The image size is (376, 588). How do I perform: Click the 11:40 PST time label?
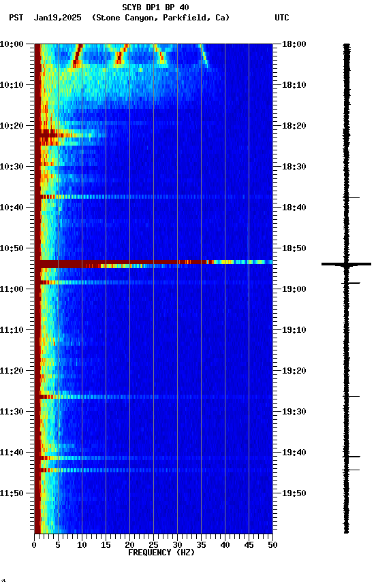coord(12,453)
